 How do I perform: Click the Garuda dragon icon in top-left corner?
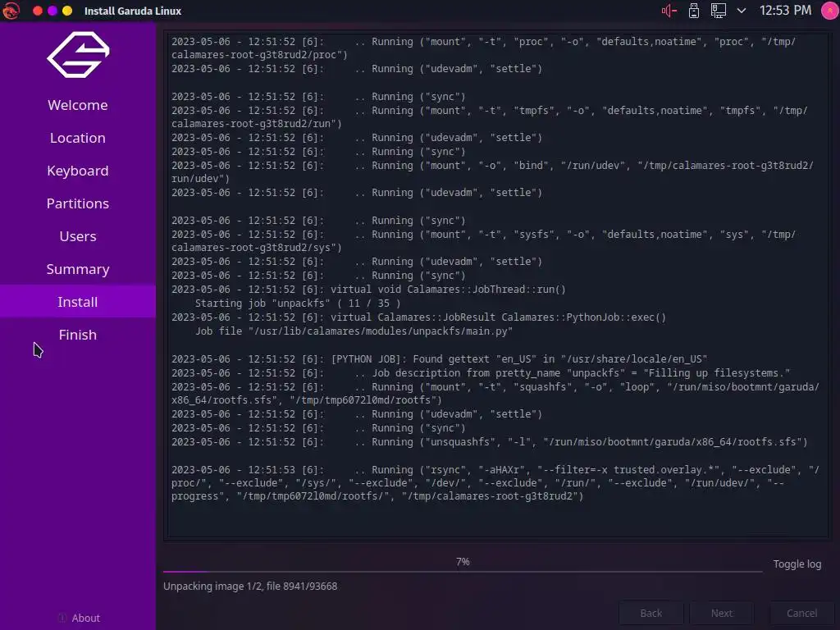click(x=11, y=11)
